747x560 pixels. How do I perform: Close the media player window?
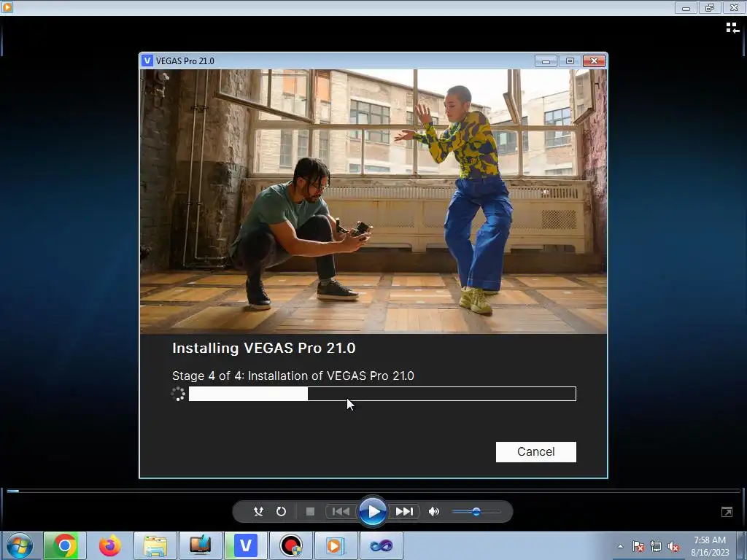[734, 7]
